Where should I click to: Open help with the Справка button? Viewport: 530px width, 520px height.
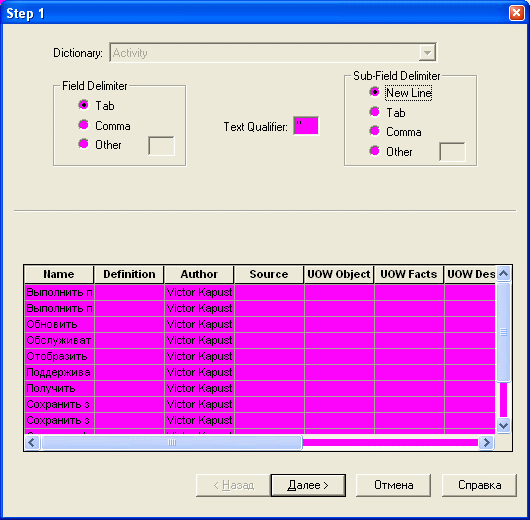479,485
